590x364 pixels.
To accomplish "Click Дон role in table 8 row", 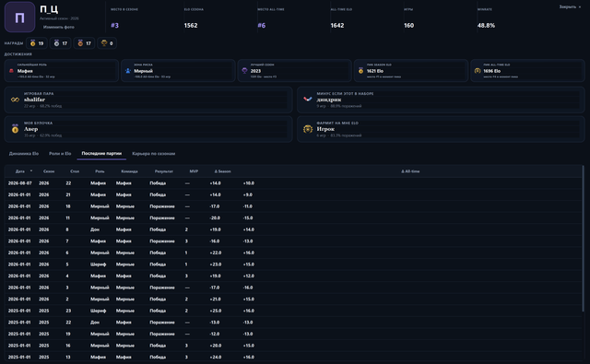I will tap(95, 229).
